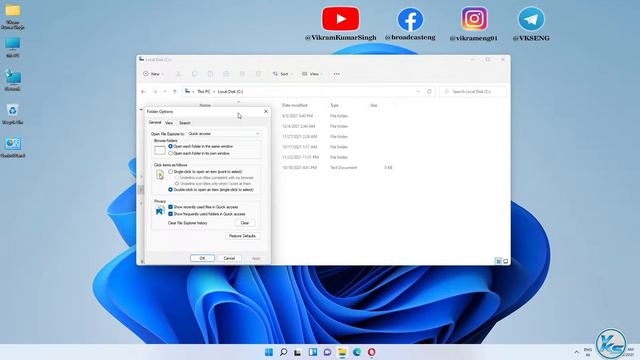The height and width of the screenshot is (360, 640).
Task: Launch Microsoft Edge from the taskbar
Action: coord(357,352)
